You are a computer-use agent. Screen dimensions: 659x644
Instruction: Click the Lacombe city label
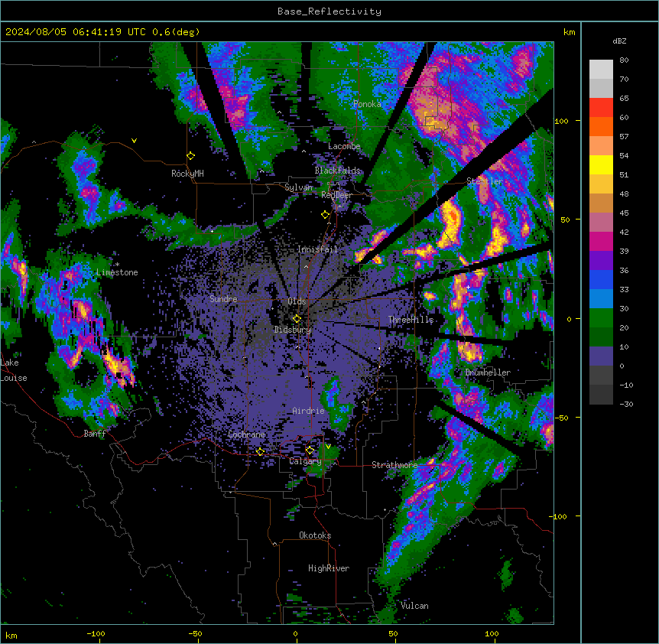(344, 146)
